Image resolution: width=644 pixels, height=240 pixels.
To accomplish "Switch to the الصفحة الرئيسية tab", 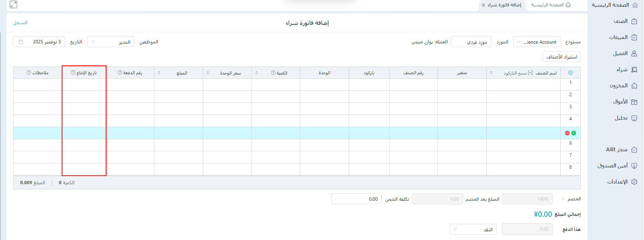I will click(x=551, y=5).
